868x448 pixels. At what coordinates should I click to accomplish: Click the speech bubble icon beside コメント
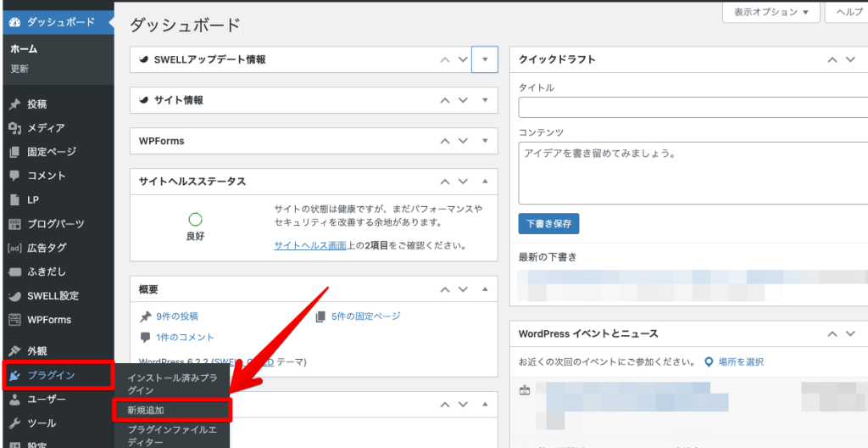point(15,176)
